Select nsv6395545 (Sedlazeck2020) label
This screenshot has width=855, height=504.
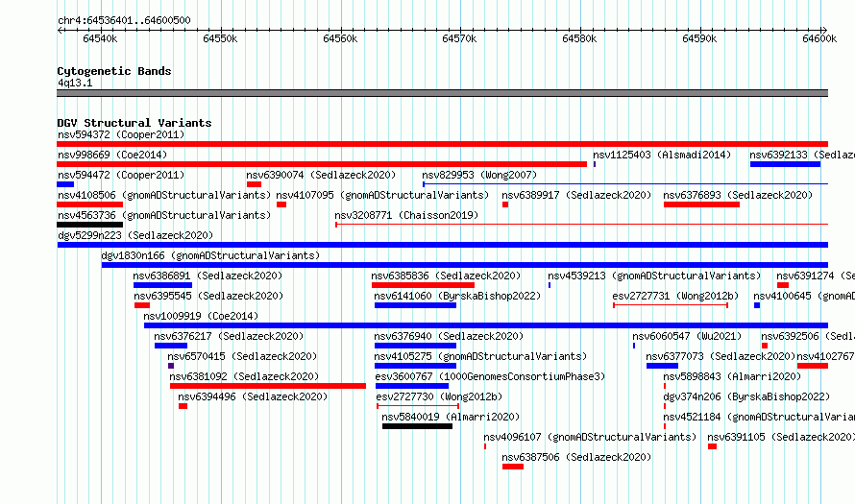coord(208,296)
